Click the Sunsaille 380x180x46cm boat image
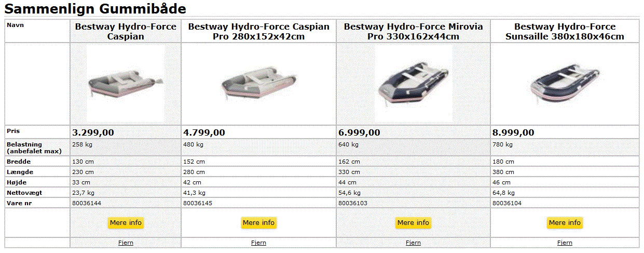The height and width of the screenshot is (253, 644). coord(565,83)
